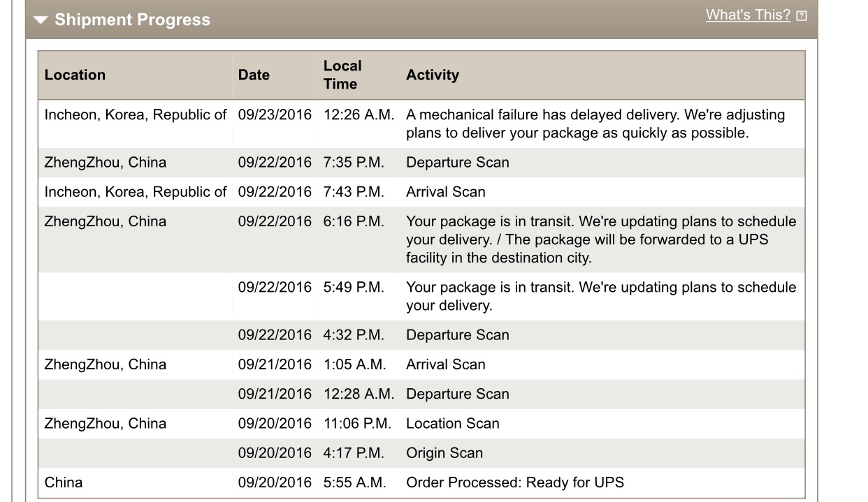Click the UPS facility forwarding message
This screenshot has width=868, height=502.
coord(601,239)
